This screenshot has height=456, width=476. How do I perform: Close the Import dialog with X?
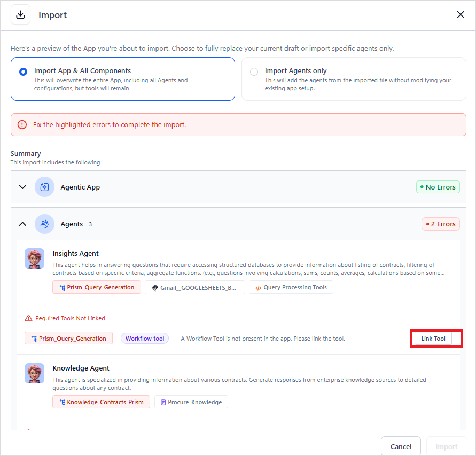tap(461, 15)
